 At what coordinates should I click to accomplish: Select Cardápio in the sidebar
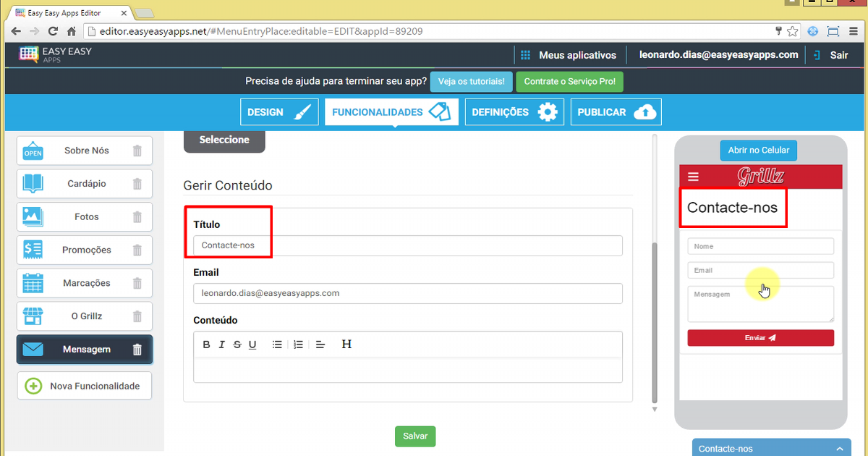pos(85,184)
